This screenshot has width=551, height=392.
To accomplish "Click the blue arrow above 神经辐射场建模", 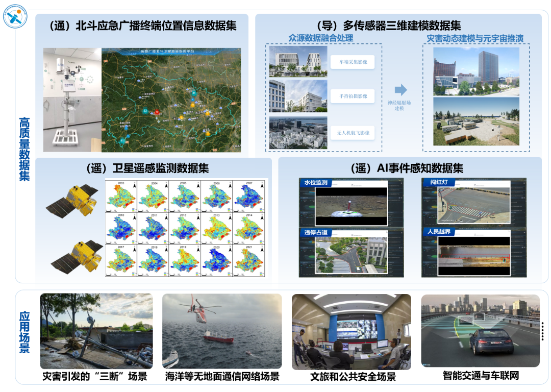I will (401, 90).
